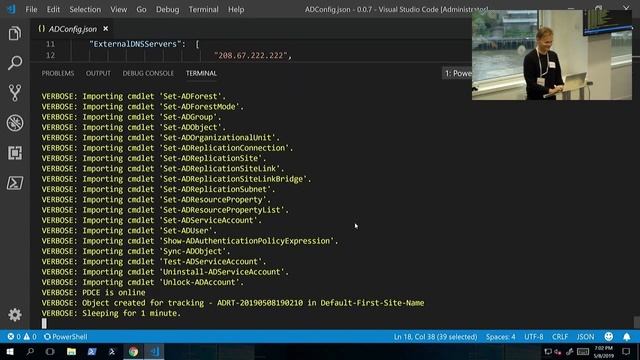
Task: Open the touch keyboard tray icon
Action: 583,351
